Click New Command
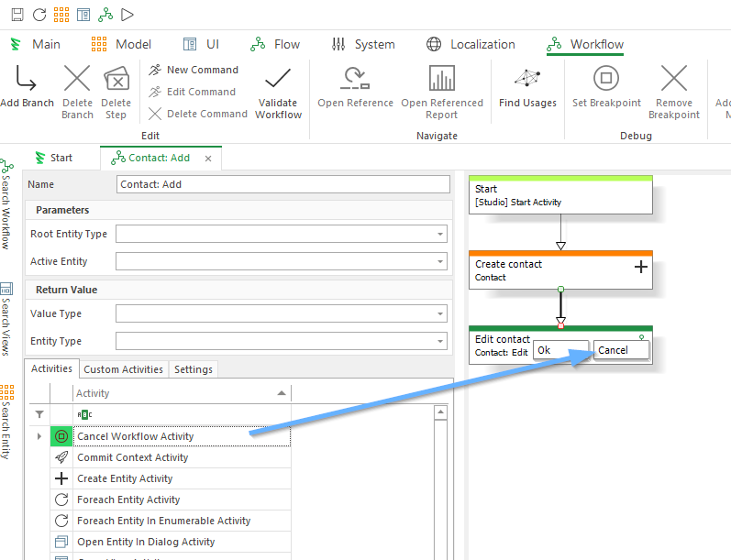The width and height of the screenshot is (731, 560). click(194, 70)
